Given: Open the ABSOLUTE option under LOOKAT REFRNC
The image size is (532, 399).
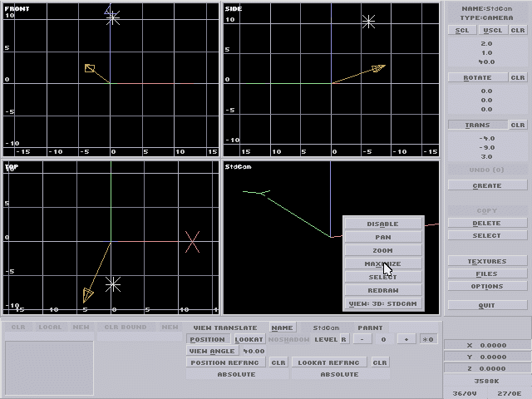Looking at the screenshot, I should 338,374.
